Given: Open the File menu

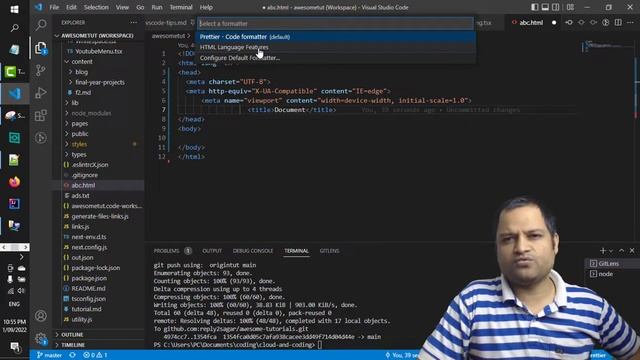Looking at the screenshot, I should coord(54,7).
